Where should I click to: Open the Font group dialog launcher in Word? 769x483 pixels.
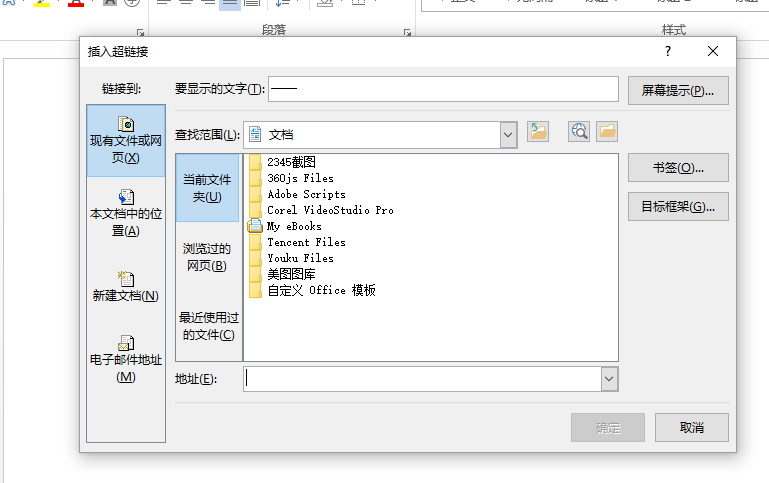[x=140, y=32]
